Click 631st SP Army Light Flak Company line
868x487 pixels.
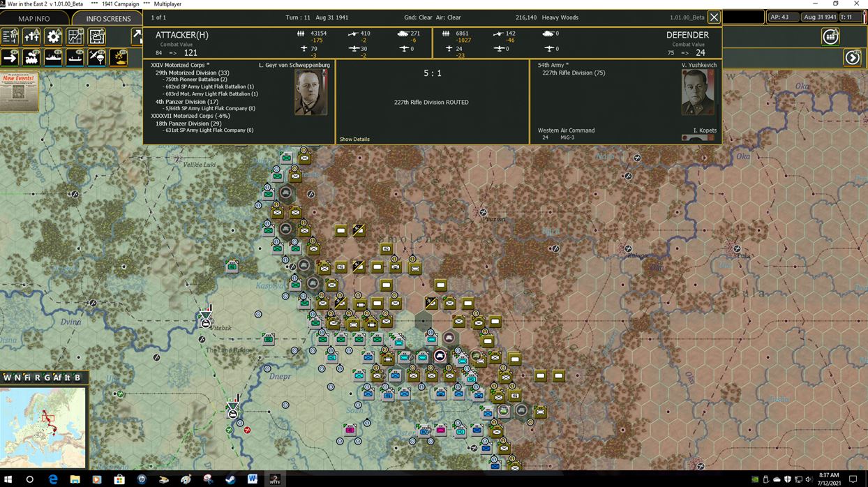[209, 130]
